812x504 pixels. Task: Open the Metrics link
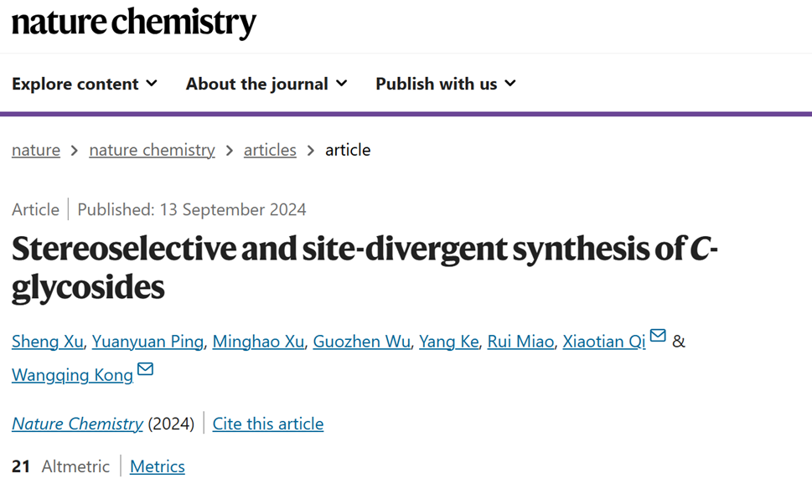coord(157,466)
